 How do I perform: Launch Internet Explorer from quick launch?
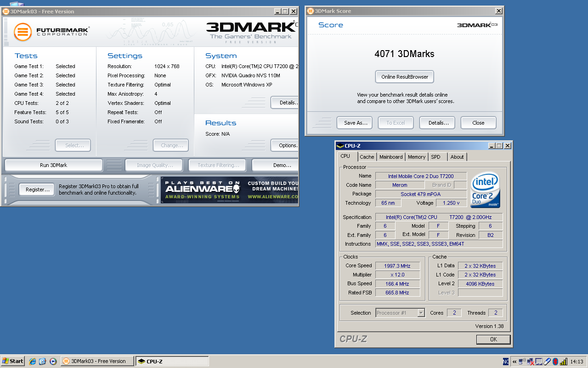[33, 361]
